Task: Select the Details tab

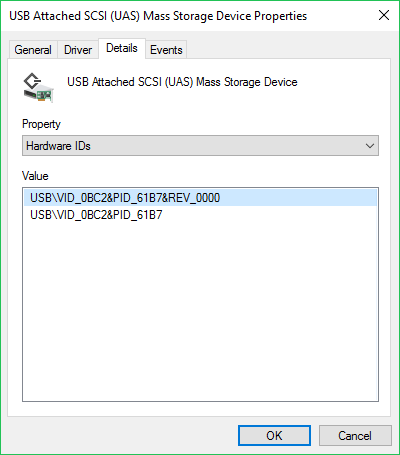Action: click(122, 48)
